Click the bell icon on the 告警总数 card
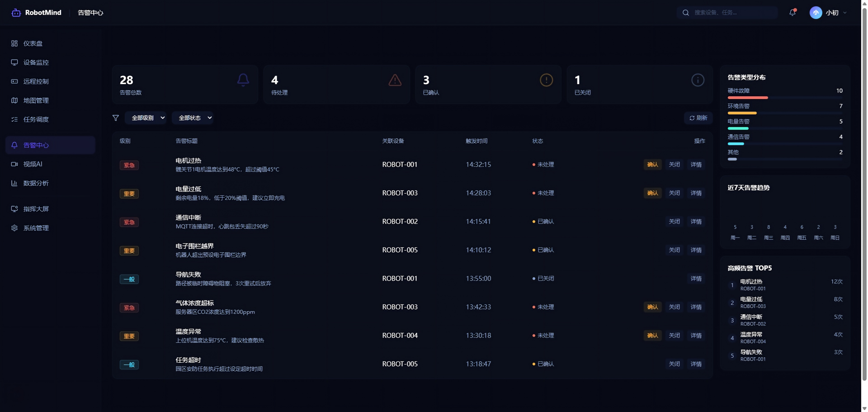Image resolution: width=868 pixels, height=412 pixels. tap(243, 80)
